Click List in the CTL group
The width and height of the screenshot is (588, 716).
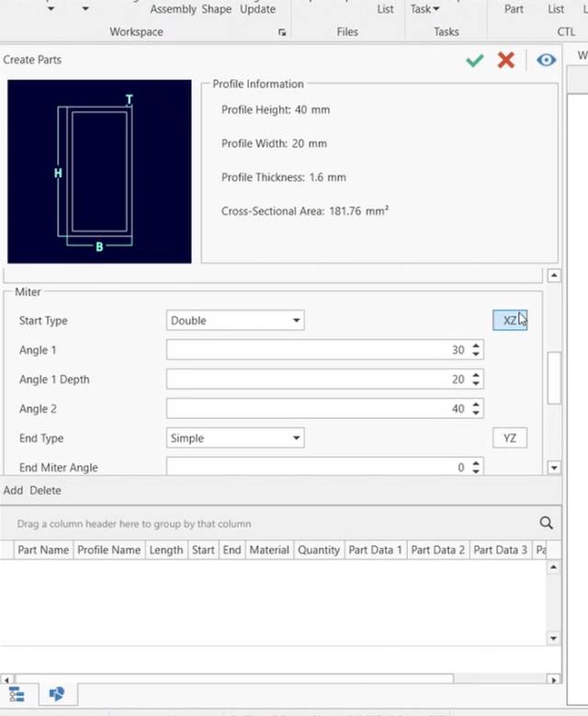(556, 8)
